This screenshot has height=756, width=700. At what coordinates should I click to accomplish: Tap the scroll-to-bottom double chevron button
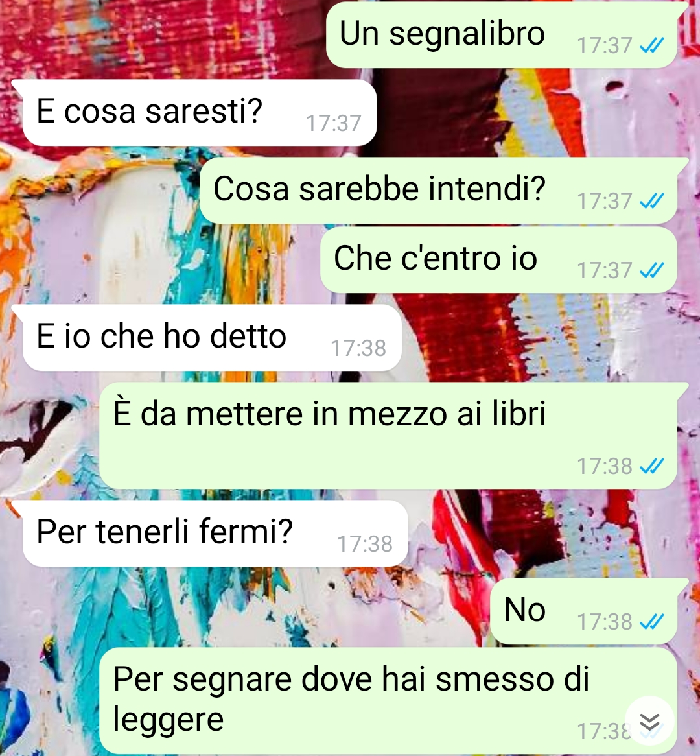tap(649, 721)
